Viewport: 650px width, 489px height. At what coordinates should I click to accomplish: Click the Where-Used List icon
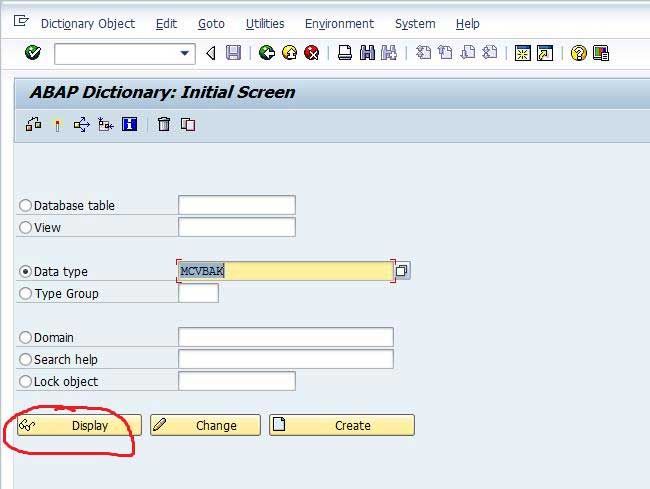click(82, 124)
